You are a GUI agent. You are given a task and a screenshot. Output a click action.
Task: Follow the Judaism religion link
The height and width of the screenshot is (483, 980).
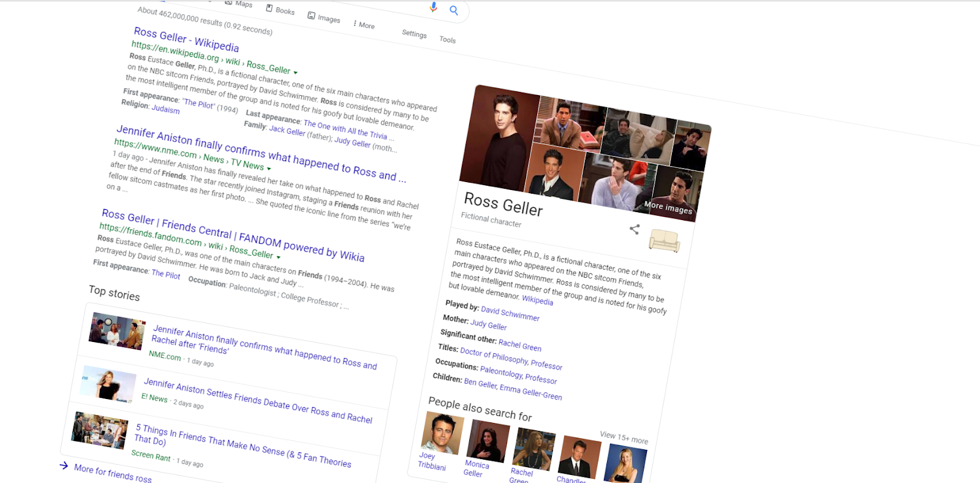[x=166, y=109]
